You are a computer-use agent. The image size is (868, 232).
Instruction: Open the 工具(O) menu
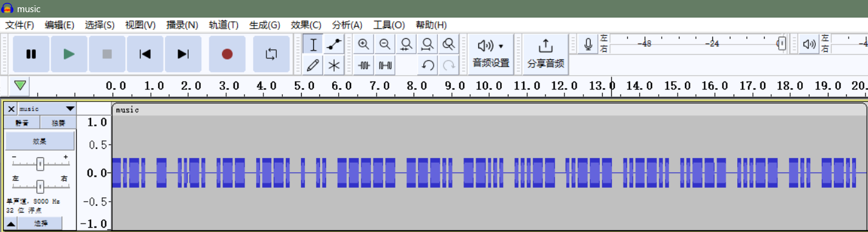(389, 25)
